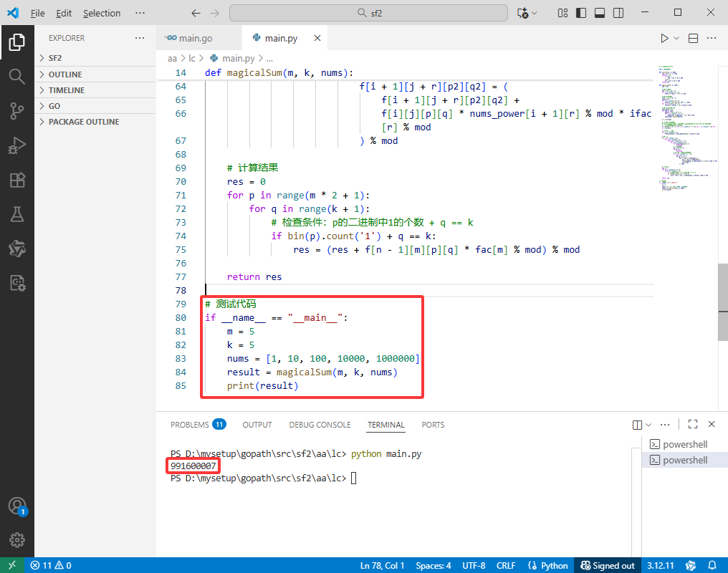
Task: Open the Extensions view icon
Action: tap(17, 180)
